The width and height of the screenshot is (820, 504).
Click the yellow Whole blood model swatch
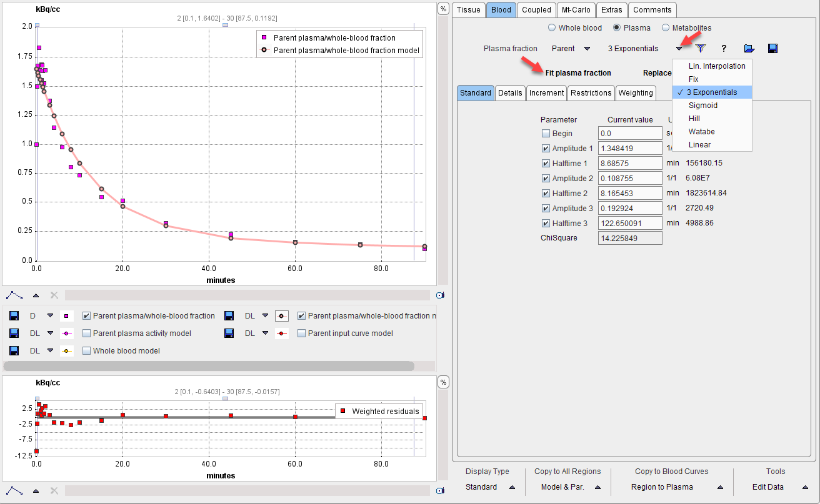66,351
